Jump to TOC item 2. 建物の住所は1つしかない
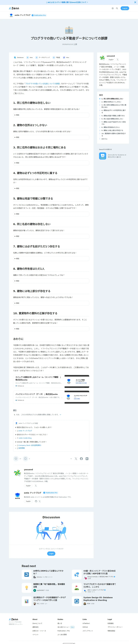 coord(111,102)
